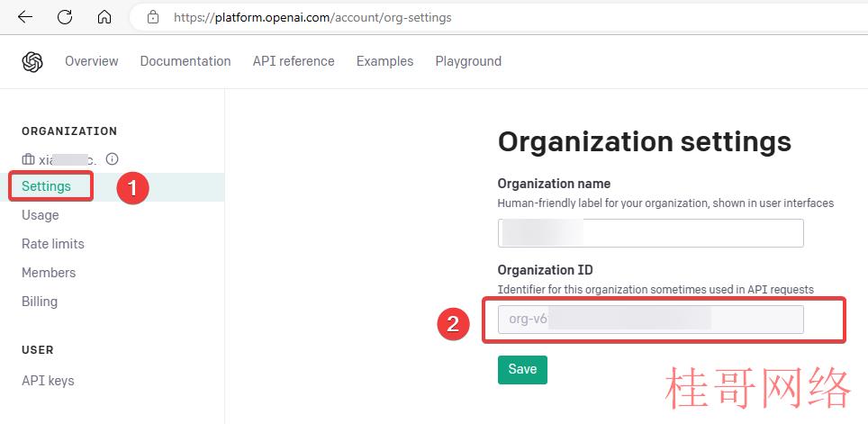The width and height of the screenshot is (868, 424).
Task: Open the Documentation page
Action: (x=185, y=61)
